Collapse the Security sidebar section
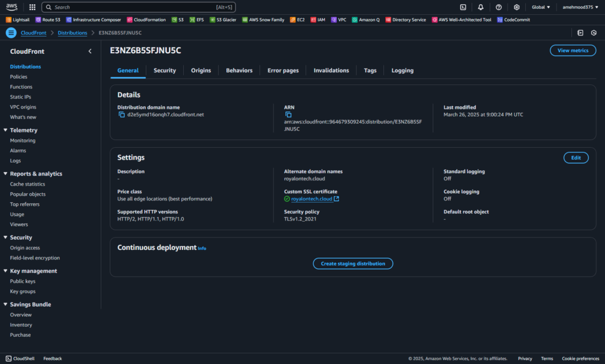 click(5, 238)
